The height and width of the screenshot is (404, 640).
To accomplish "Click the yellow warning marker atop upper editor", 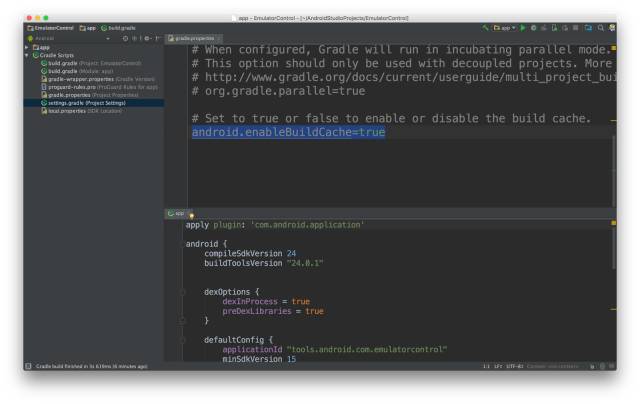I will [613, 48].
